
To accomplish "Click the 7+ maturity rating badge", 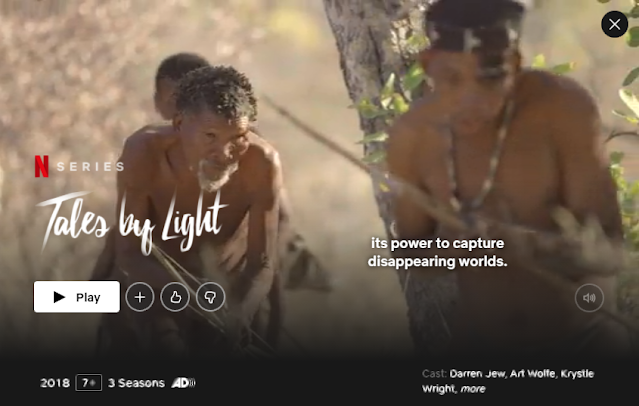I will pyautogui.click(x=88, y=383).
